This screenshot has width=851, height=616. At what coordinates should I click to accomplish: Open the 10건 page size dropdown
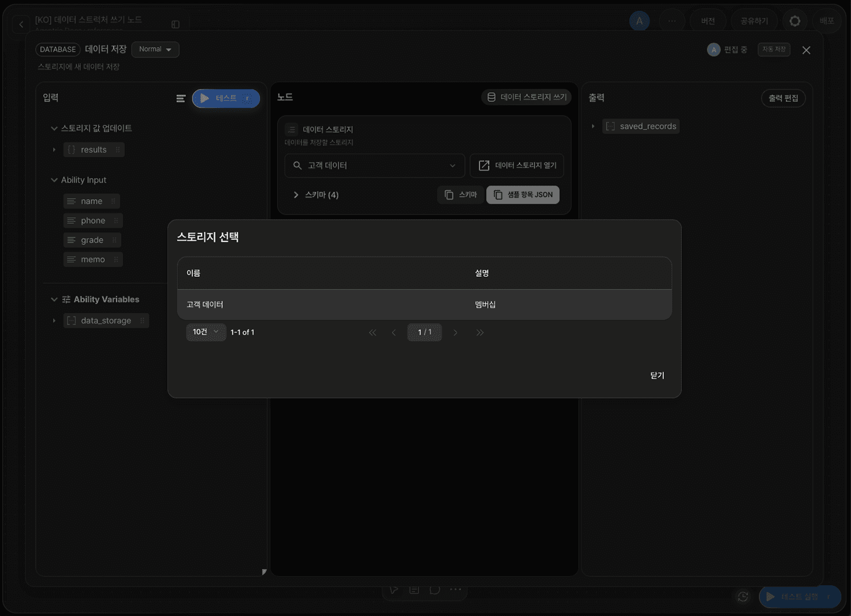(205, 332)
